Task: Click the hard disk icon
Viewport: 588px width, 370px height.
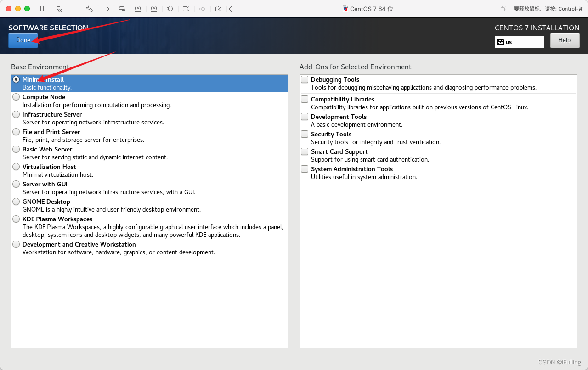Action: [x=122, y=9]
